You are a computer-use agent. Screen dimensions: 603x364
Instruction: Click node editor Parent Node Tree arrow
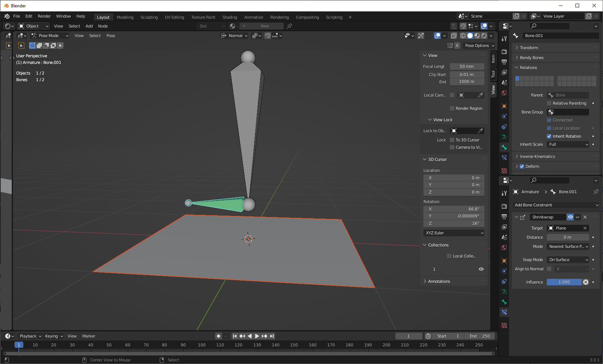(454, 26)
